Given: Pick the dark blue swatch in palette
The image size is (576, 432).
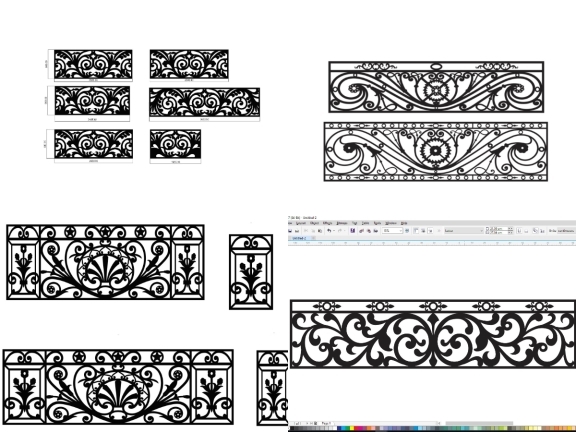Looking at the screenshot, I should [x=339, y=428].
